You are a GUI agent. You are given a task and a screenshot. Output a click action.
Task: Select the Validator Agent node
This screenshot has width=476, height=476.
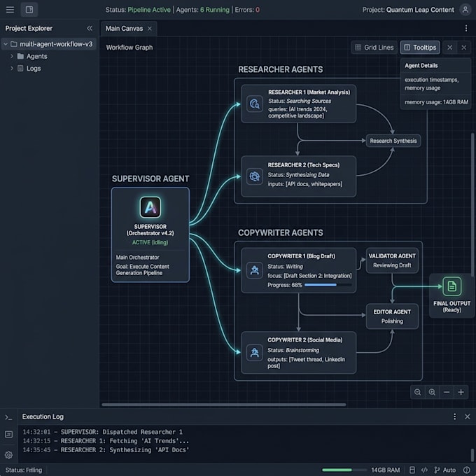392,260
